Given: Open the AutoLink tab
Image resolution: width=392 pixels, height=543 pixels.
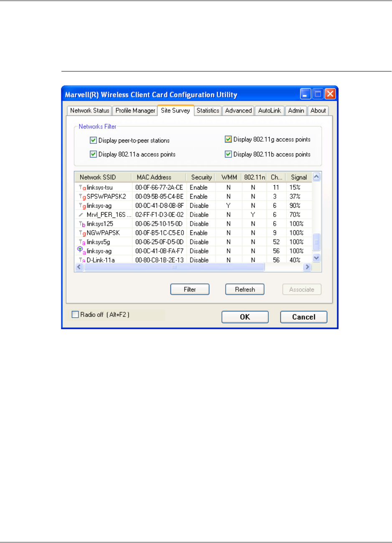Looking at the screenshot, I should coord(270,111).
